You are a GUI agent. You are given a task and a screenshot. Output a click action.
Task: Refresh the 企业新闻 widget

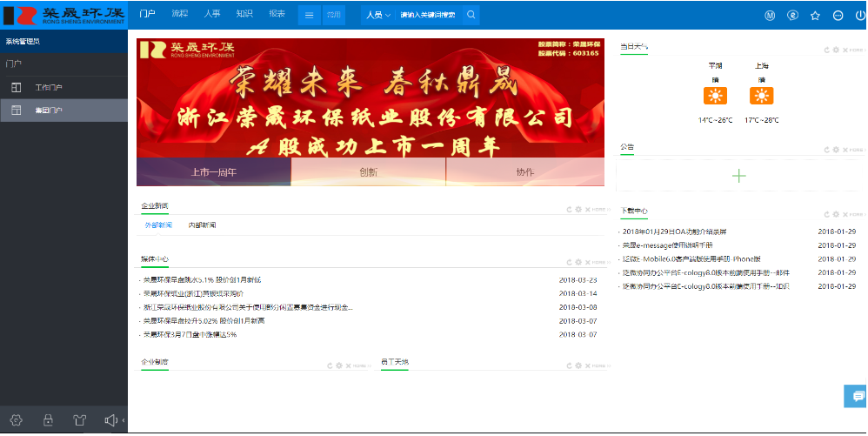click(x=569, y=210)
